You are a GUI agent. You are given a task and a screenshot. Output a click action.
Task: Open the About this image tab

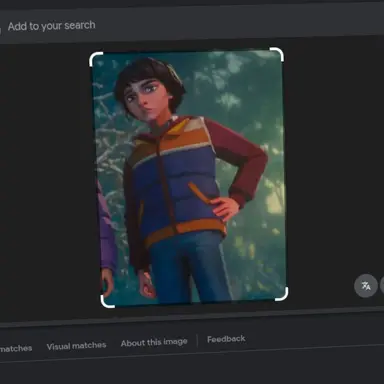[154, 343]
